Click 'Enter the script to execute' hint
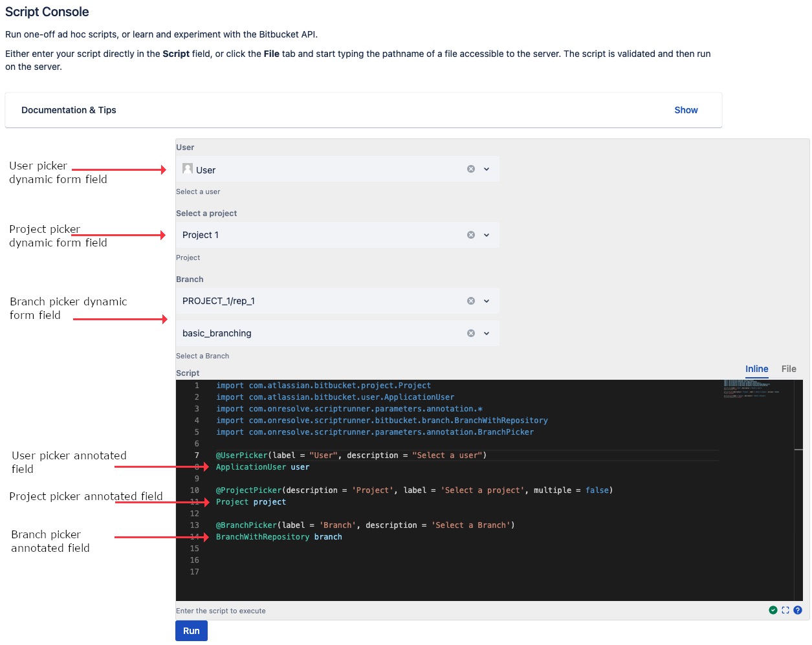The height and width of the screenshot is (645, 812). (221, 611)
